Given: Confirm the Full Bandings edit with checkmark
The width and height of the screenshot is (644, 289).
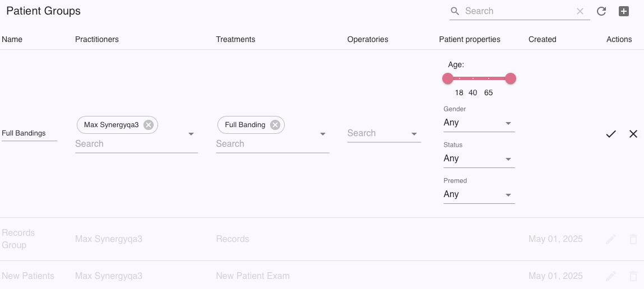Looking at the screenshot, I should click(x=611, y=134).
